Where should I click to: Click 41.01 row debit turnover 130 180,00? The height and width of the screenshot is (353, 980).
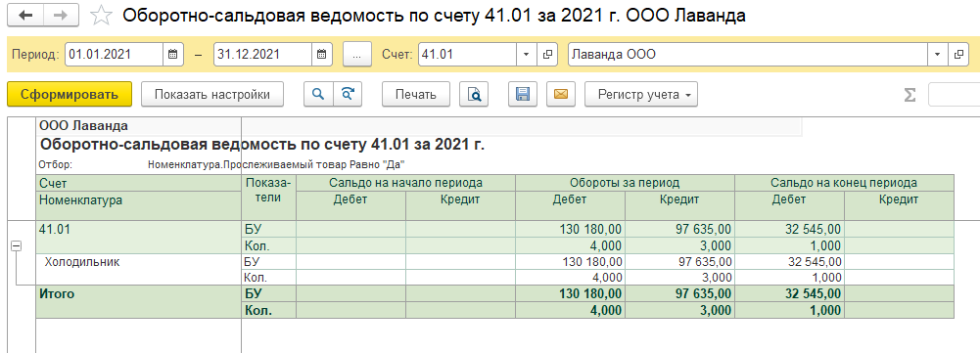click(570, 229)
